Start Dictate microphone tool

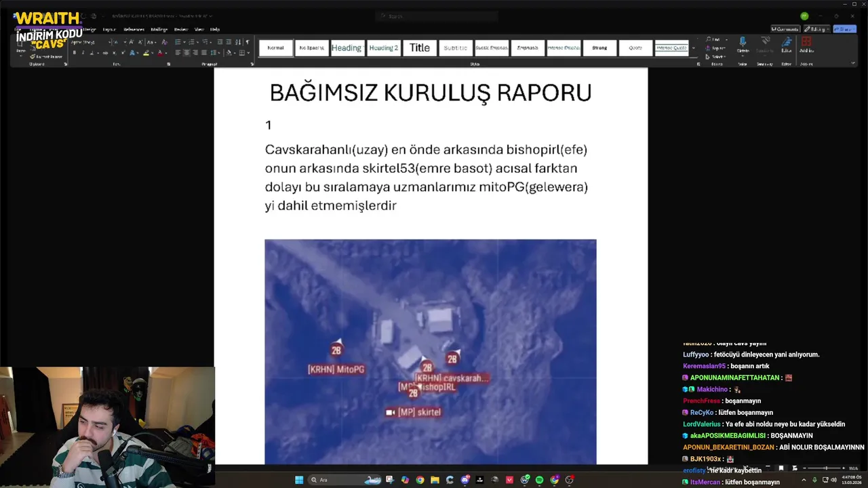click(743, 45)
